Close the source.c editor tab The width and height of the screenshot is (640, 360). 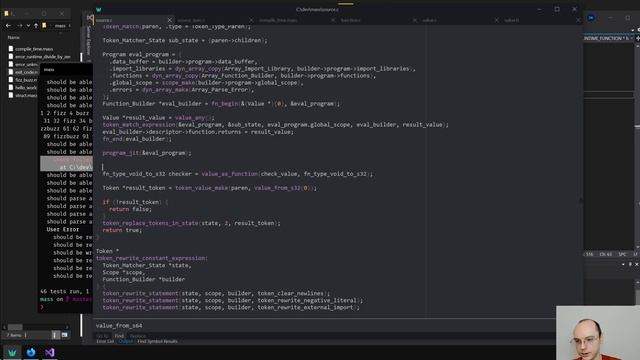click(x=169, y=20)
